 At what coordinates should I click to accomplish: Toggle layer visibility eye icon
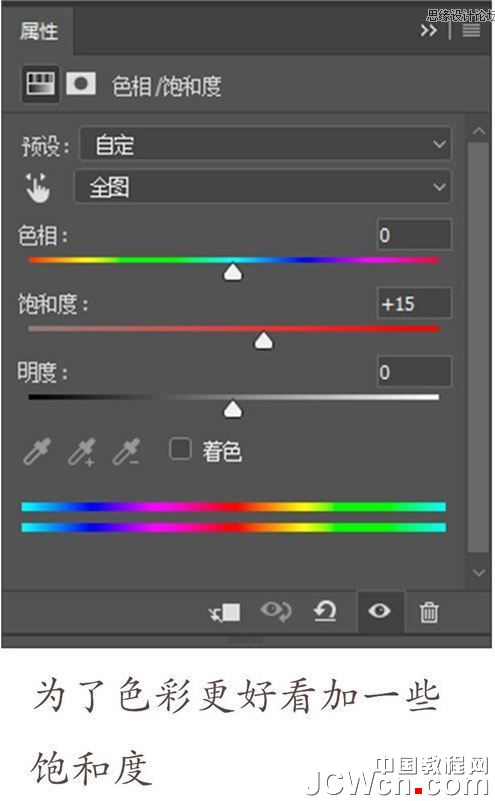click(379, 611)
